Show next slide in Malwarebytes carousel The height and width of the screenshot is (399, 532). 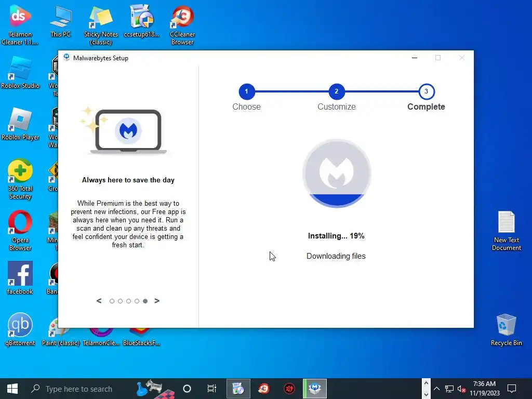click(157, 301)
